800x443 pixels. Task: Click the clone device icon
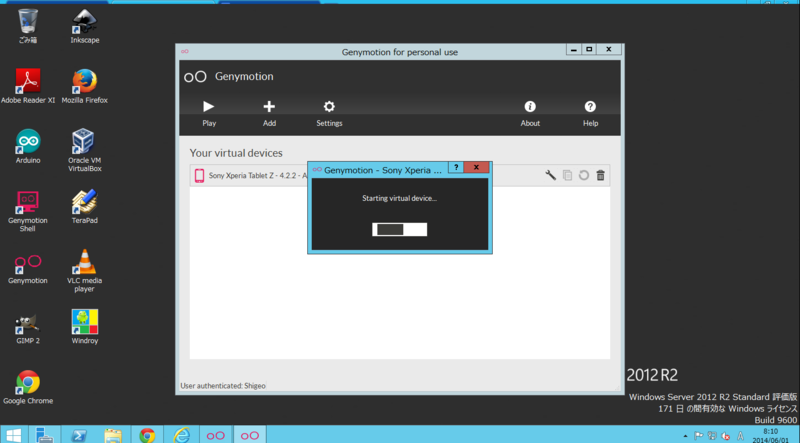pos(567,175)
